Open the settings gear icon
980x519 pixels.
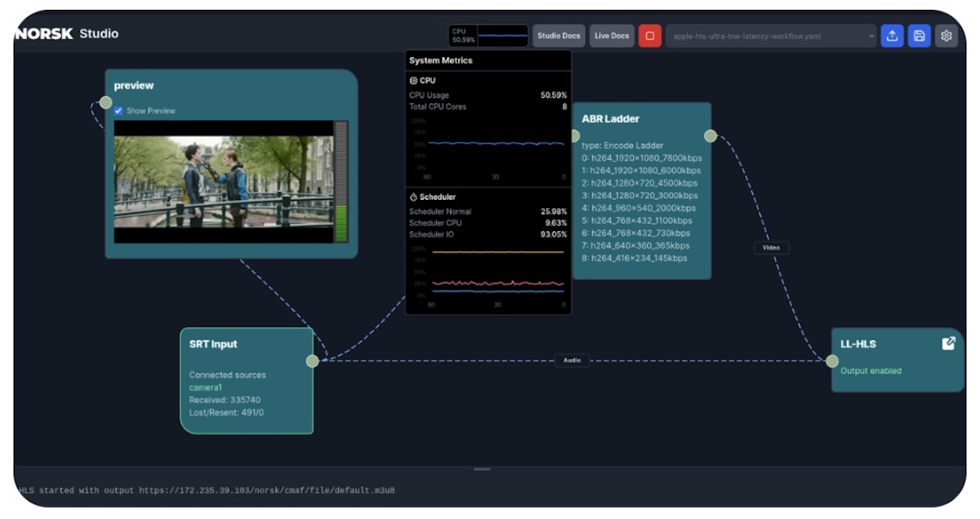[946, 36]
